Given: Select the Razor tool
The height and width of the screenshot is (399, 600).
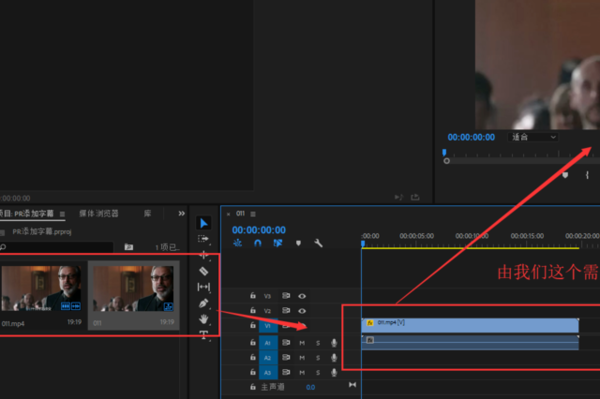Looking at the screenshot, I should click(x=204, y=271).
